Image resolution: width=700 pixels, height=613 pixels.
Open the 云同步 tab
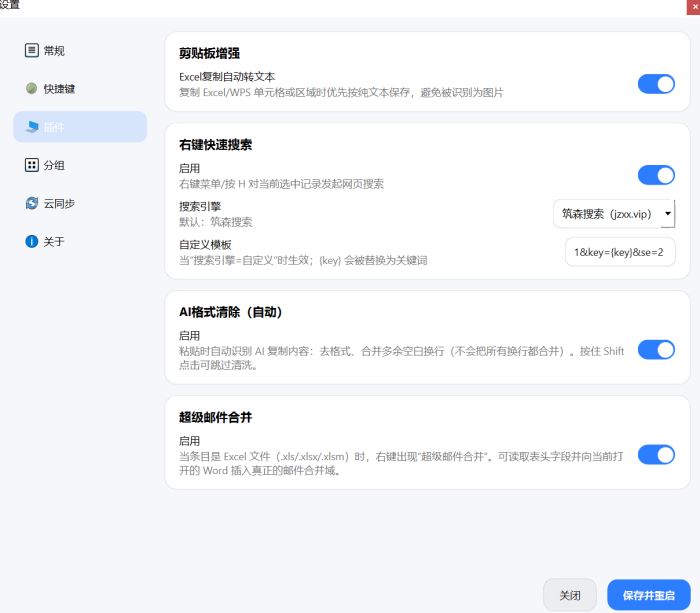(80, 203)
